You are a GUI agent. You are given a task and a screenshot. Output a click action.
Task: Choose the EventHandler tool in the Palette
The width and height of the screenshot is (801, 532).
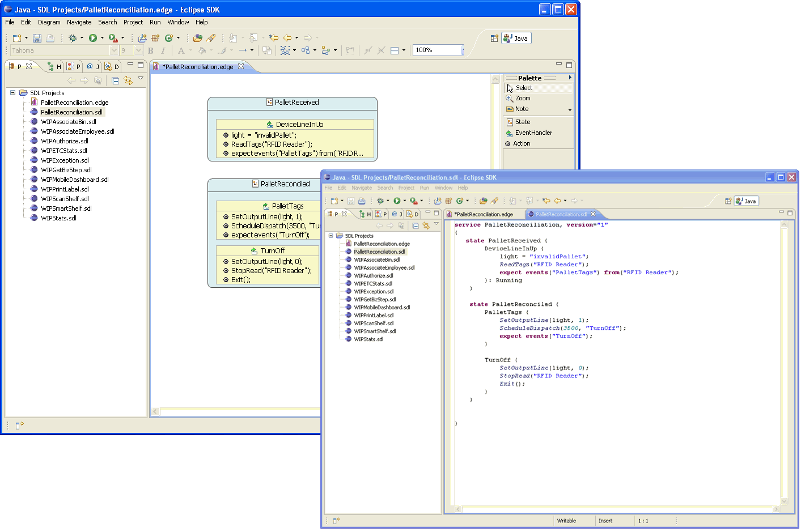tap(533, 133)
